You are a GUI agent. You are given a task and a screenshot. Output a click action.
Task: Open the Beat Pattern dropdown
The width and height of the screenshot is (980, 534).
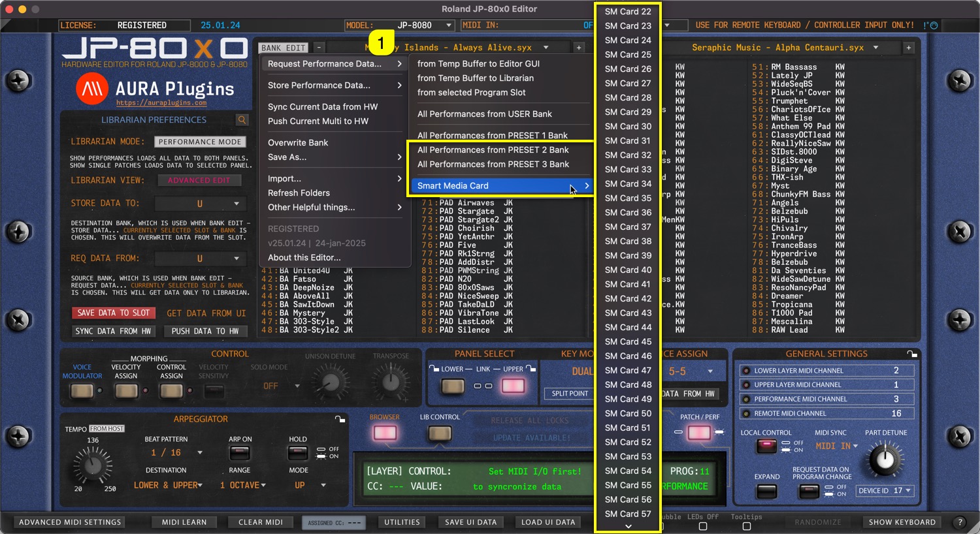tap(200, 453)
